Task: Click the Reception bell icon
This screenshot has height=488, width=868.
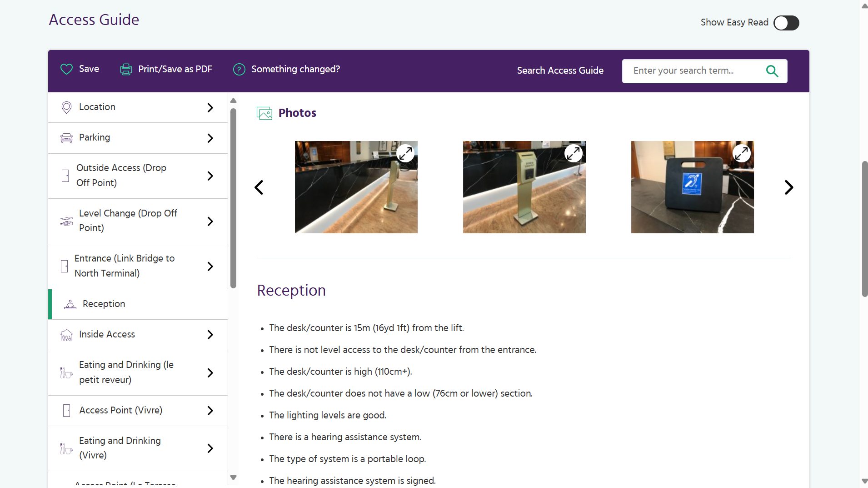Action: 70,304
